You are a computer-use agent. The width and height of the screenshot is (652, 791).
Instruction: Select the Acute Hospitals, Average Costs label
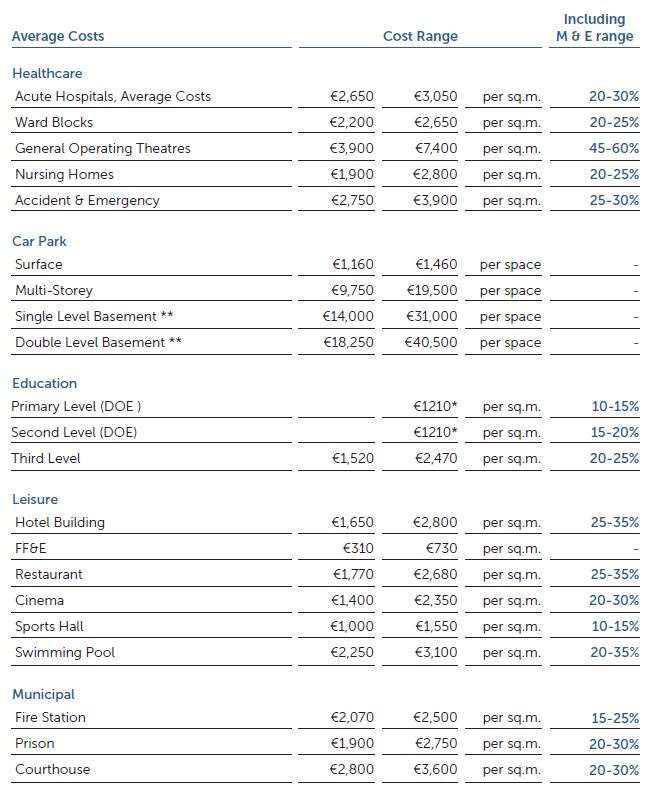tap(113, 97)
